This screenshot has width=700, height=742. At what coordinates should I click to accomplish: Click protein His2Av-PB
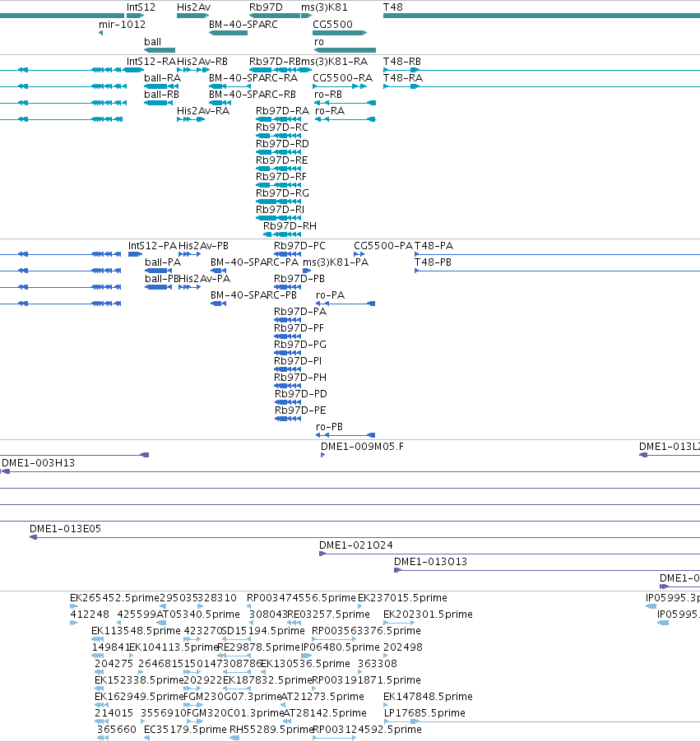[203, 246]
